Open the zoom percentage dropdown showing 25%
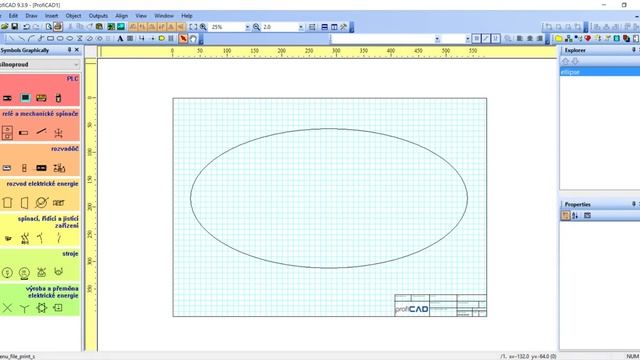The height and width of the screenshot is (360, 640). point(247,27)
